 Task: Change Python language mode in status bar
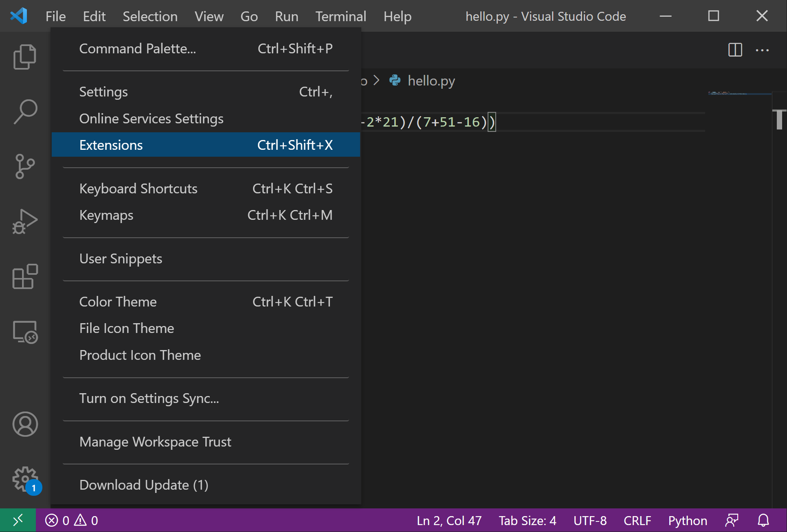(x=688, y=520)
